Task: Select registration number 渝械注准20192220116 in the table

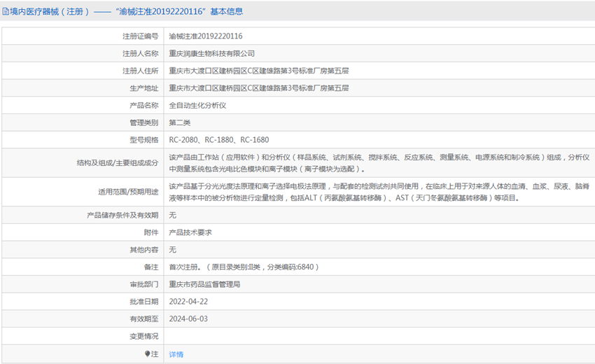Action: pos(206,36)
